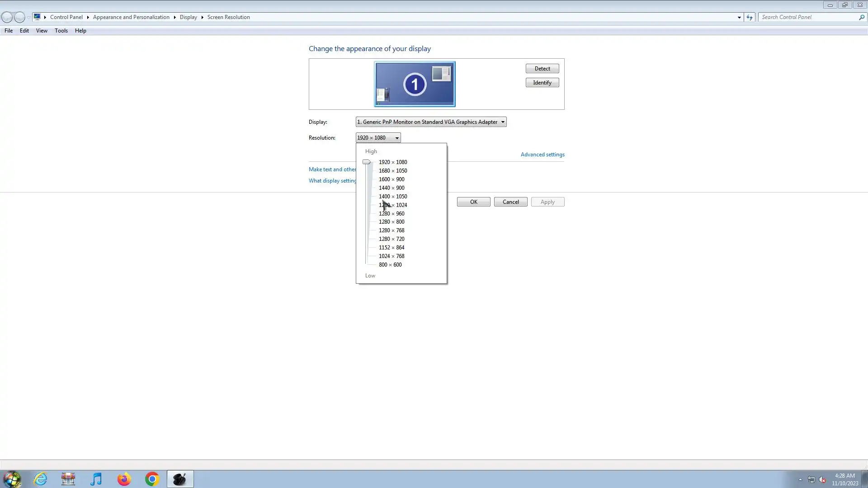Click the volume icon in system tray
Image resolution: width=868 pixels, height=488 pixels.
pos(822,480)
